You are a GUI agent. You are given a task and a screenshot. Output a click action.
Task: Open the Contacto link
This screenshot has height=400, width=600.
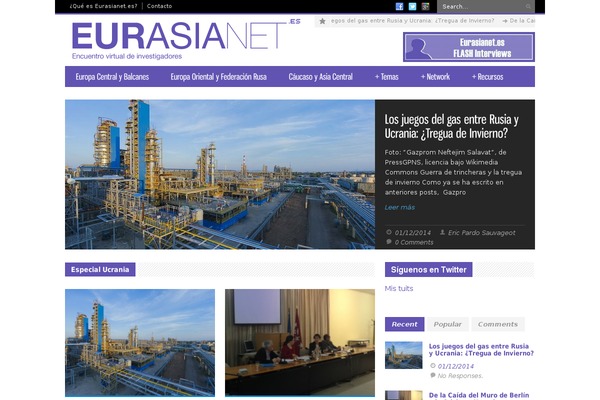[159, 6]
